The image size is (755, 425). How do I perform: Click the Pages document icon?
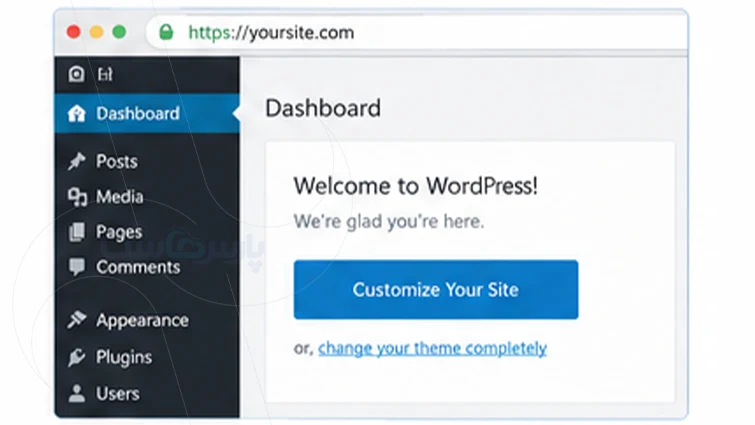[x=77, y=232]
